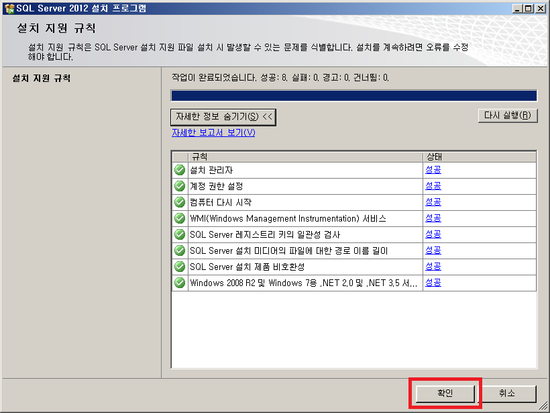Open 성공 status link for WMI service
Screen dimensions: 550x413
click(x=433, y=218)
